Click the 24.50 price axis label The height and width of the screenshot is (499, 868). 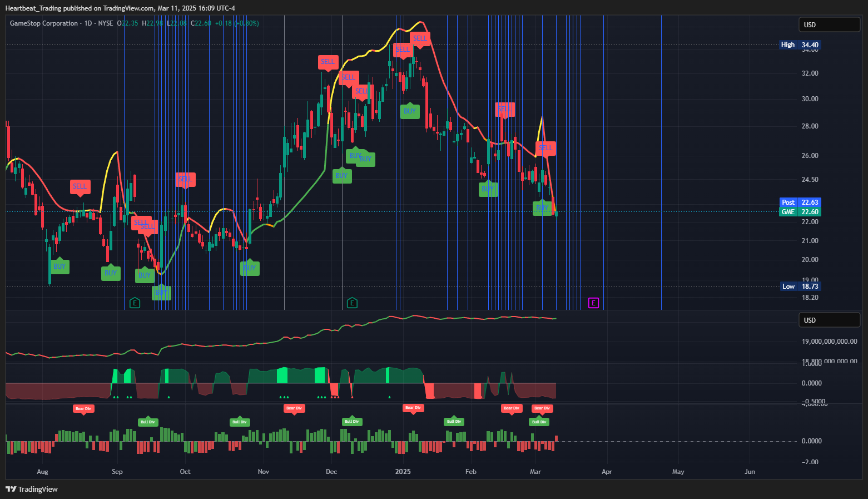[x=810, y=180]
